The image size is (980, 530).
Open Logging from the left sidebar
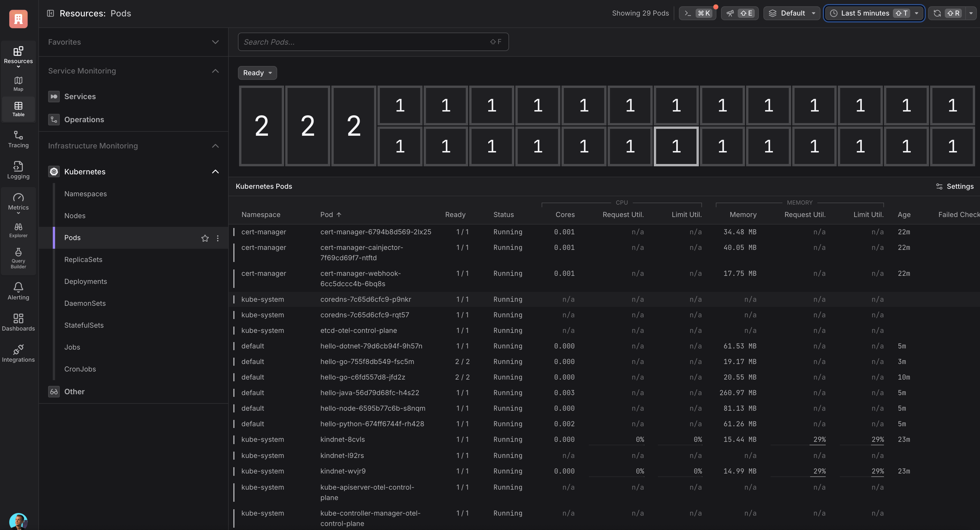click(18, 170)
